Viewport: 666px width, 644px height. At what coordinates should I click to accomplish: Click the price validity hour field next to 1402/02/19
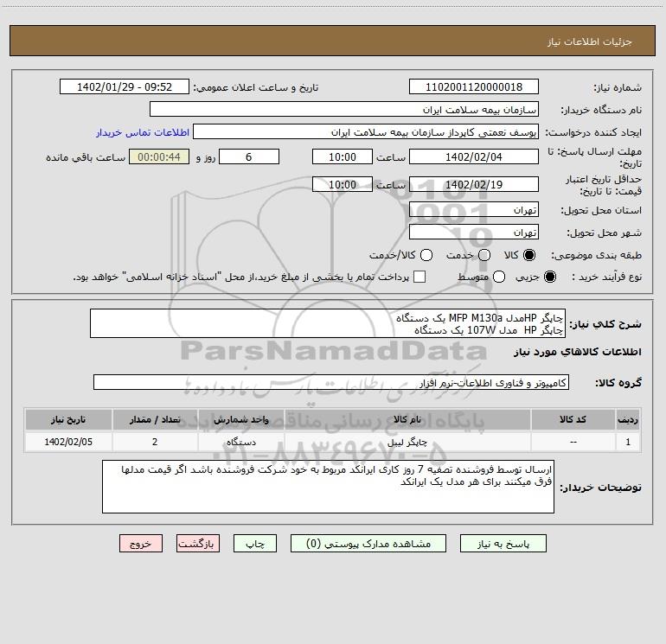[343, 184]
